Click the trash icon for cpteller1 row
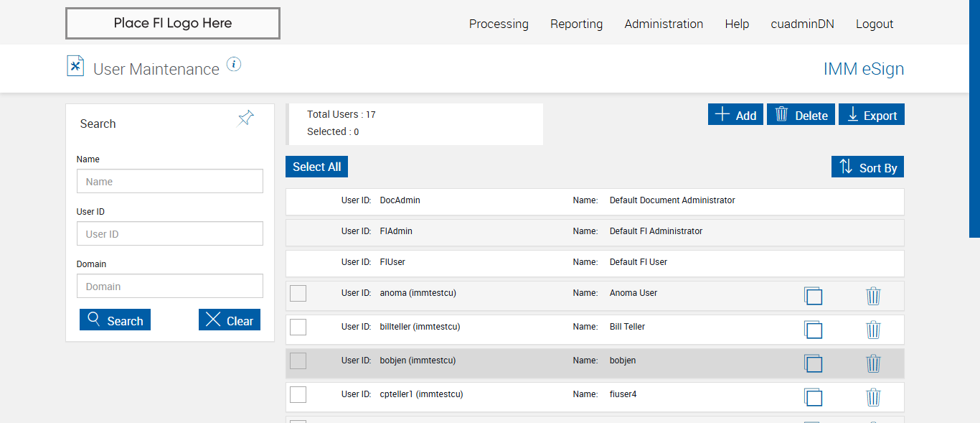This screenshot has width=980, height=423. click(x=873, y=397)
